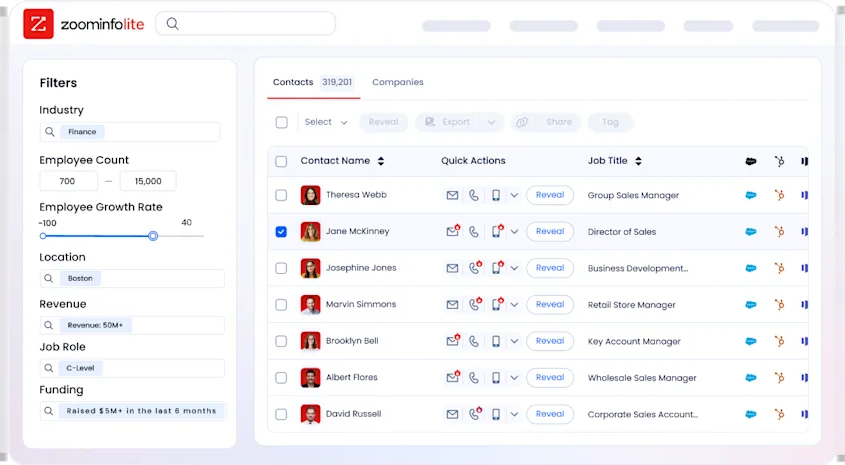Check the box for David Russell

281,414
